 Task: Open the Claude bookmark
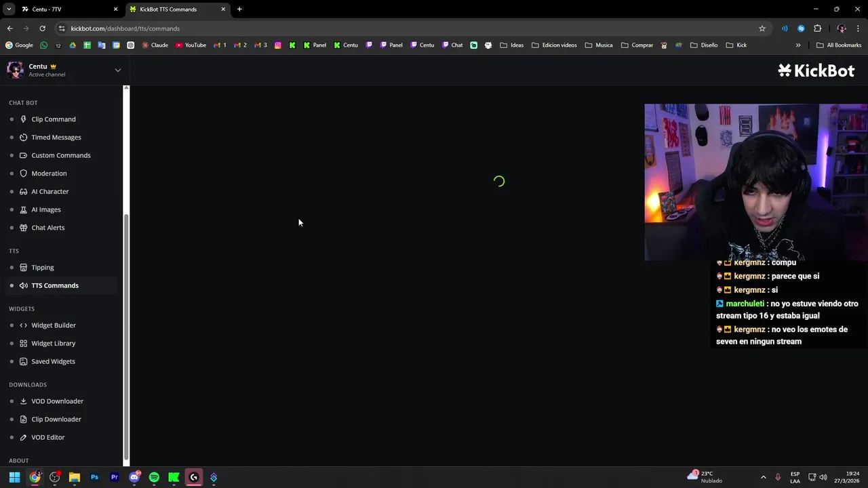pos(155,45)
